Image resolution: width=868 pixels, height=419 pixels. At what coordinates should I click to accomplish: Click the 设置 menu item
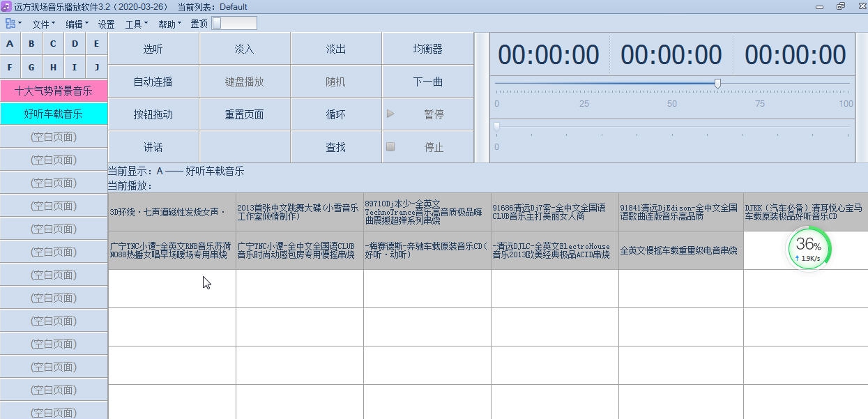point(107,23)
